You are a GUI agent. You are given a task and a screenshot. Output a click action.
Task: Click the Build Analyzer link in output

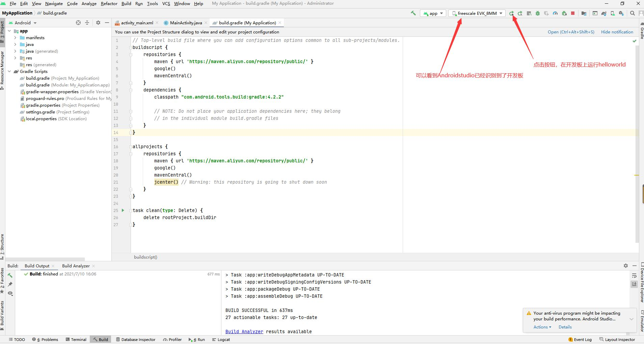click(x=244, y=332)
